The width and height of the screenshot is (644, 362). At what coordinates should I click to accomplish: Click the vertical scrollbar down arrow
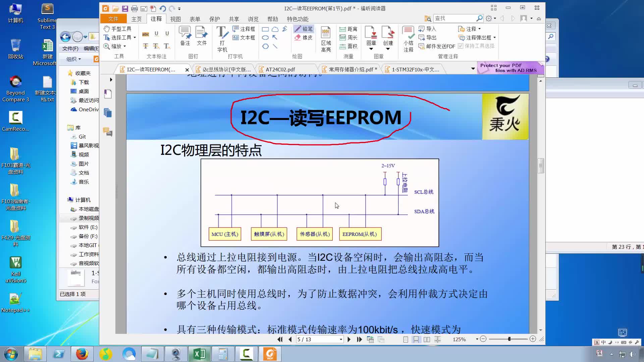[x=540, y=330]
